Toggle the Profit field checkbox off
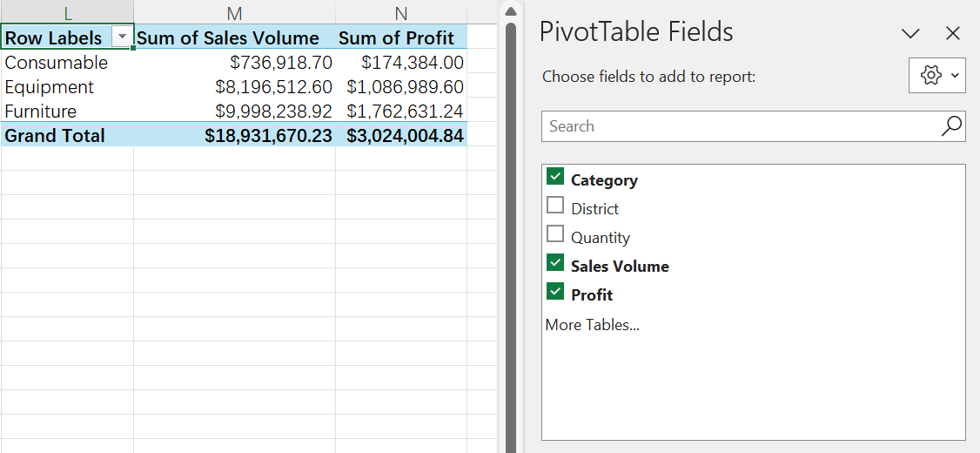The height and width of the screenshot is (453, 980). [555, 293]
